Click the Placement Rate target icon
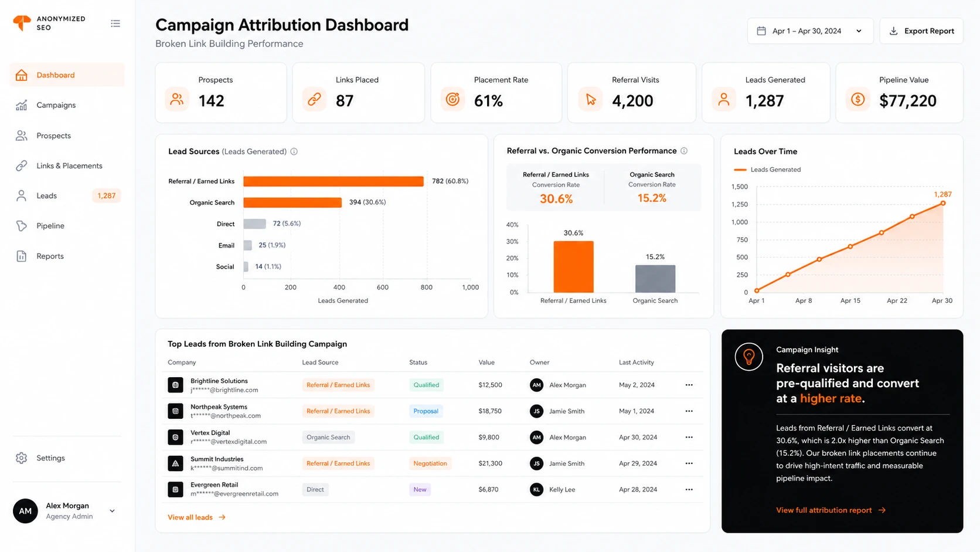 click(452, 99)
